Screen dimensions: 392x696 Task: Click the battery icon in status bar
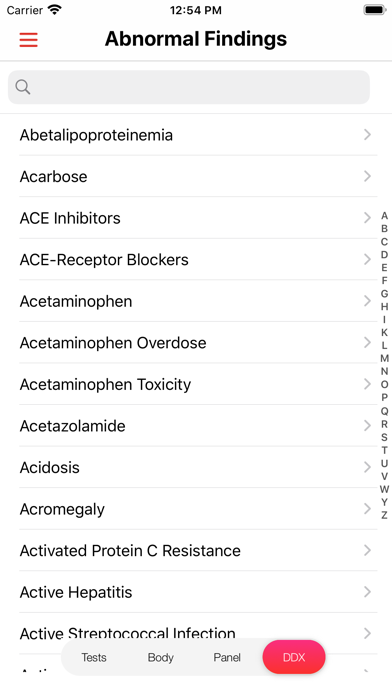[375, 10]
